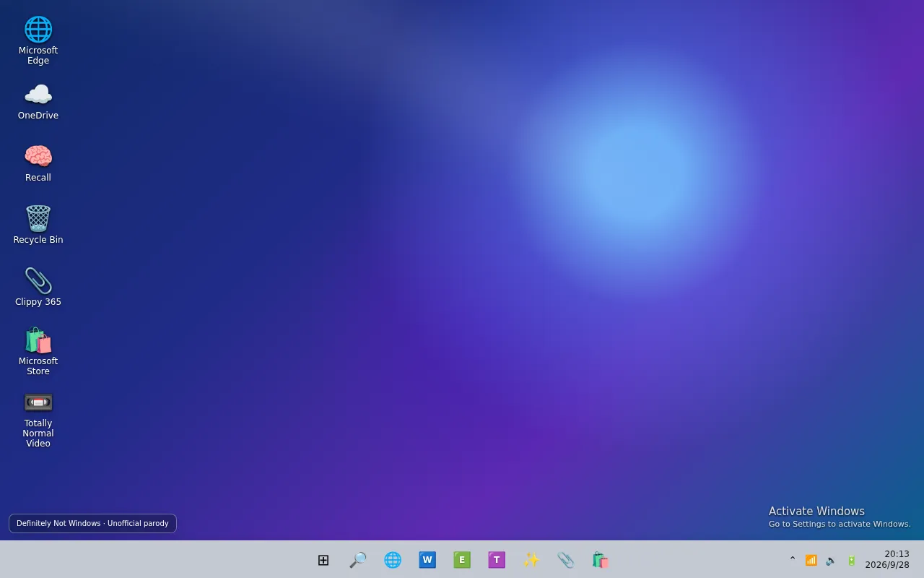Open taskbar search magnifier

pyautogui.click(x=358, y=560)
